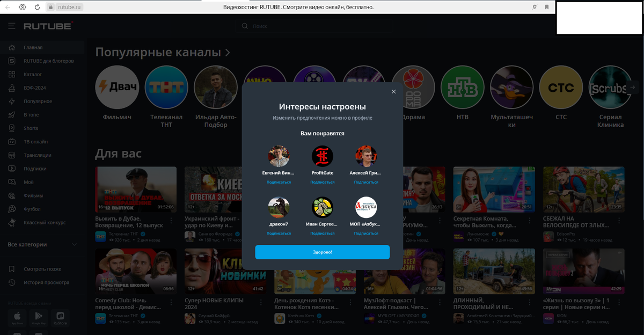Open the СТС channel

(x=561, y=87)
